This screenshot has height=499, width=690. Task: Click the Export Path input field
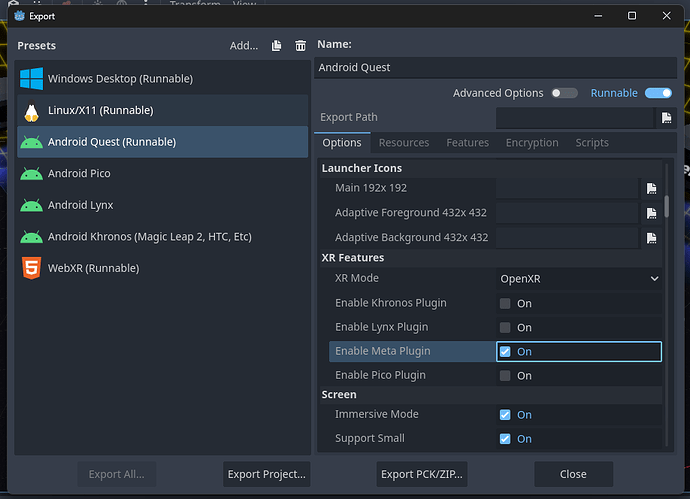point(575,118)
